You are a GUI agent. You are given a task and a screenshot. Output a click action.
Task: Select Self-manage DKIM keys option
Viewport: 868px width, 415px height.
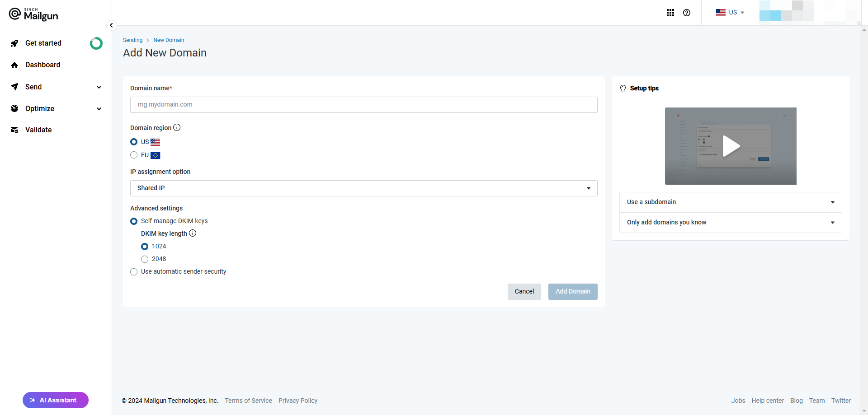pos(134,221)
